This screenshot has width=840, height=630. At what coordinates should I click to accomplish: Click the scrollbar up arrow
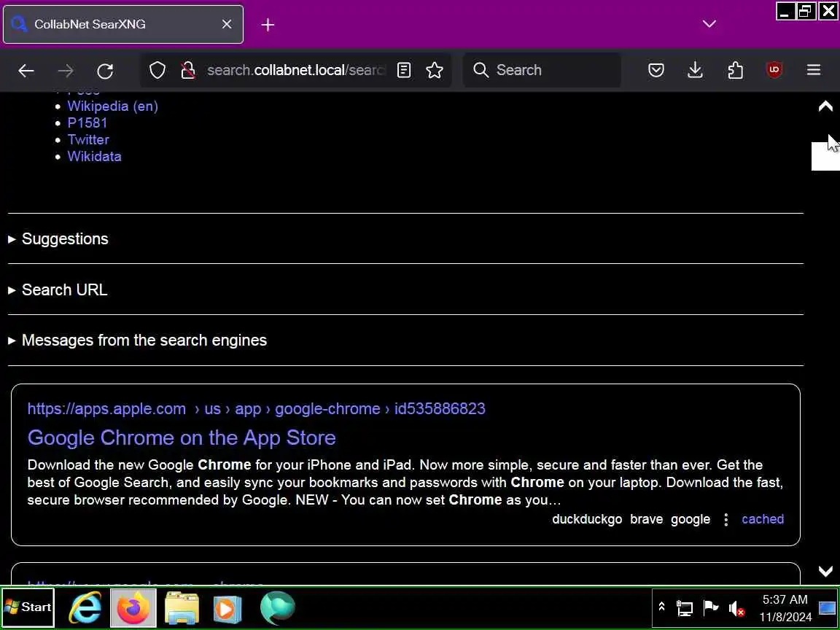(825, 106)
